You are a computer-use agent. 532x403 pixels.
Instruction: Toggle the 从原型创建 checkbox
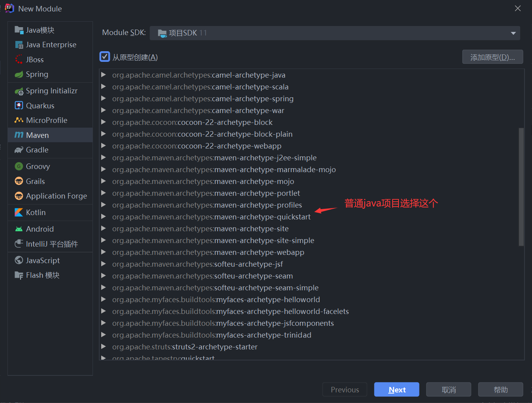tap(105, 57)
